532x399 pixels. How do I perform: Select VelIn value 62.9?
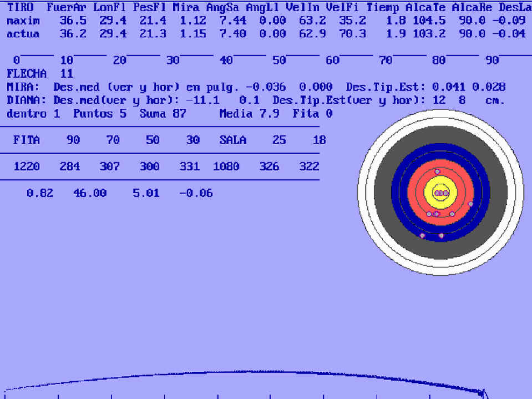[312, 34]
